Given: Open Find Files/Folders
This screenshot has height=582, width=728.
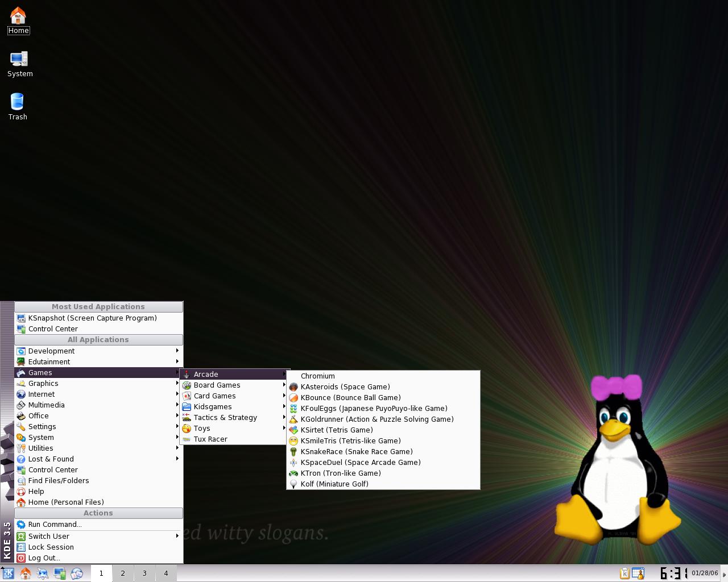Looking at the screenshot, I should [x=98, y=481].
